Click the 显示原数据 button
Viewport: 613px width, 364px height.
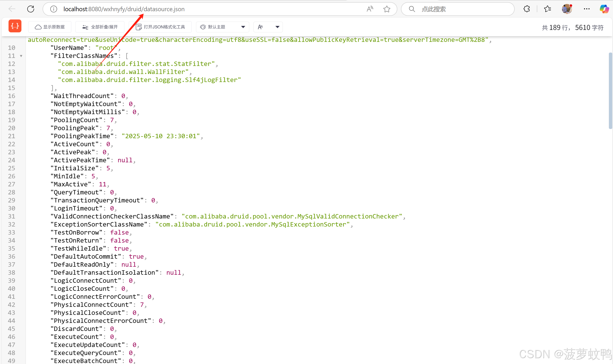[x=50, y=27]
